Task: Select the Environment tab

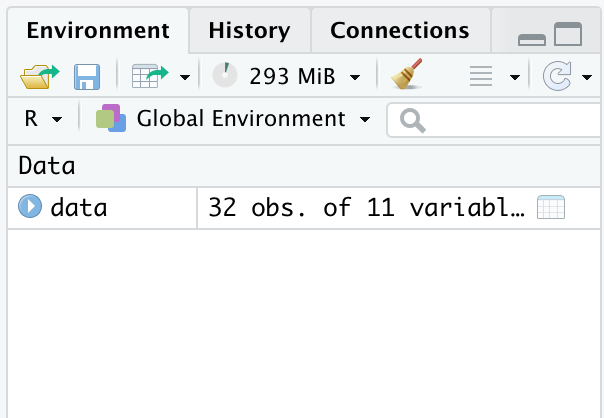Action: pos(98,30)
